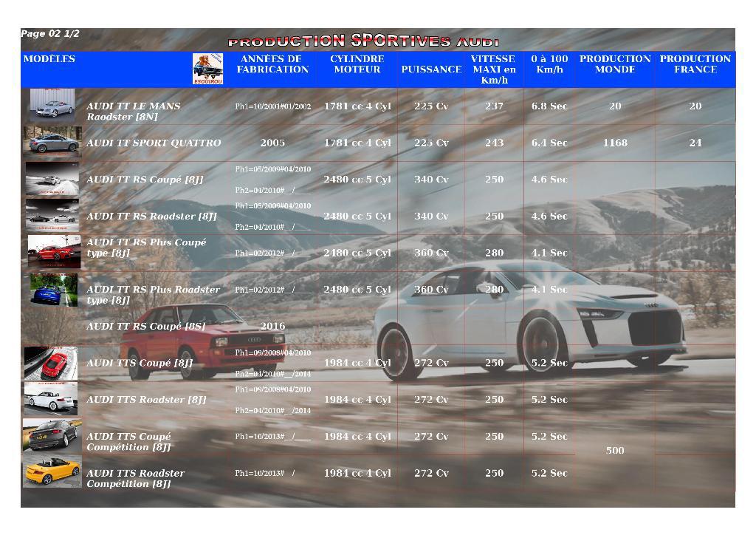
Task: Select the AUDI TT LE MANS Roadster thumbnail
Action: coord(52,105)
